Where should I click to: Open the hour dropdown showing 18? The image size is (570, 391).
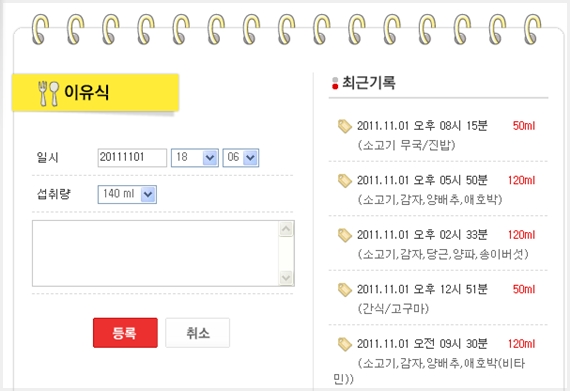pos(195,158)
